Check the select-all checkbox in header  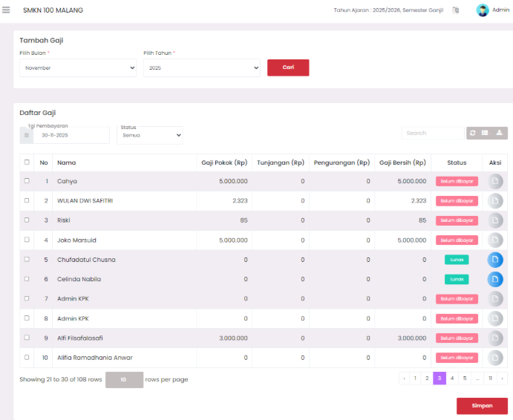tap(27, 163)
